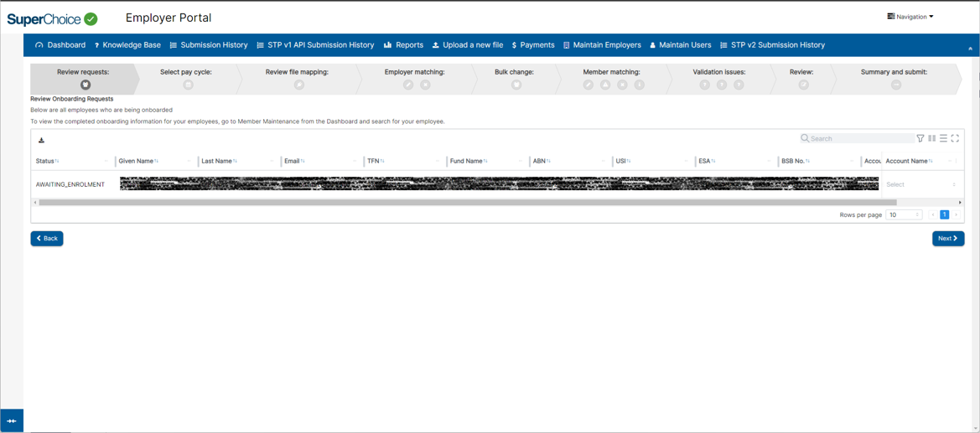Open the Navigation dropdown
The height and width of the screenshot is (433, 980).
[x=910, y=17]
